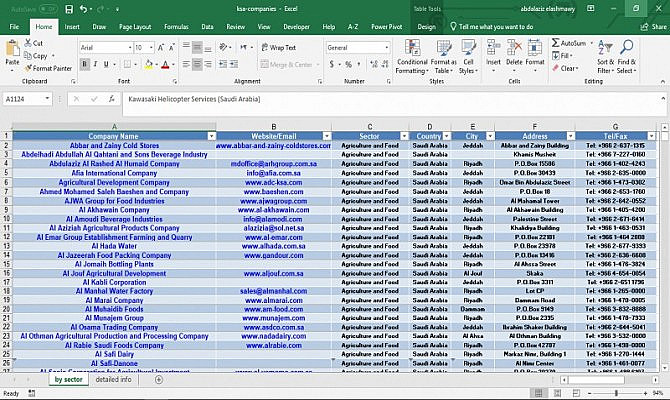Apply red font color

[x=165, y=65]
